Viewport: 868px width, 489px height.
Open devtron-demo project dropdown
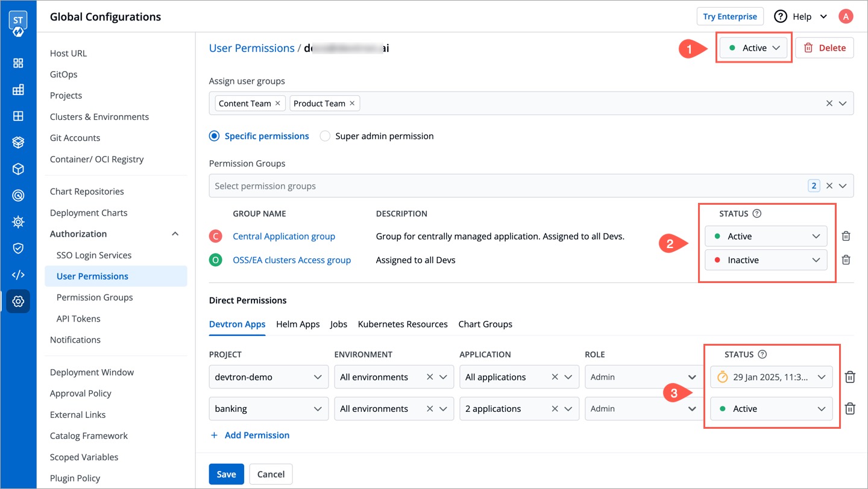[269, 377]
